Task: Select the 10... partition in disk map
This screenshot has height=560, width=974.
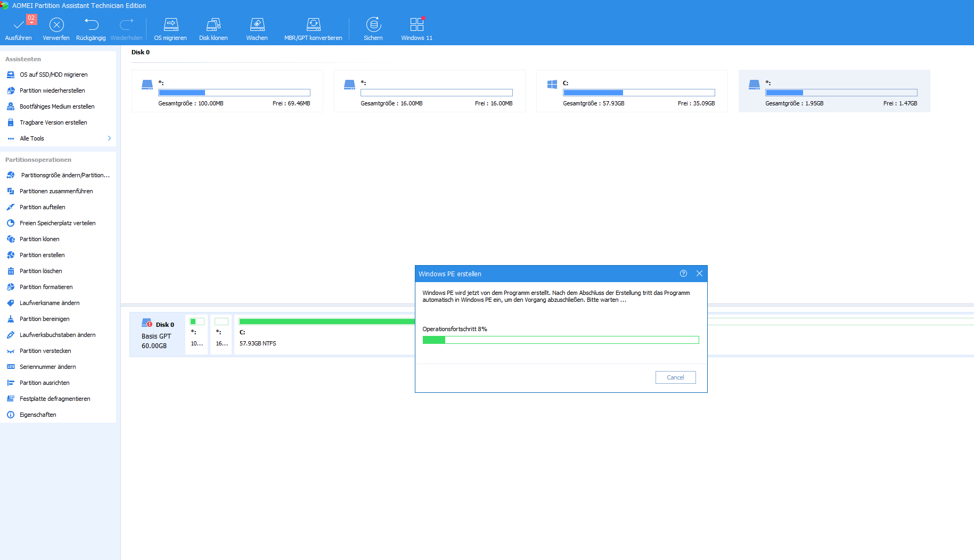Action: 197,335
